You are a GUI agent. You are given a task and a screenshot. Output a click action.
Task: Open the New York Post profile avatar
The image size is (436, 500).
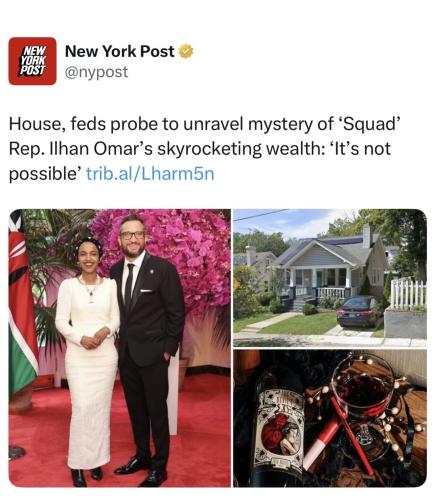click(x=32, y=61)
